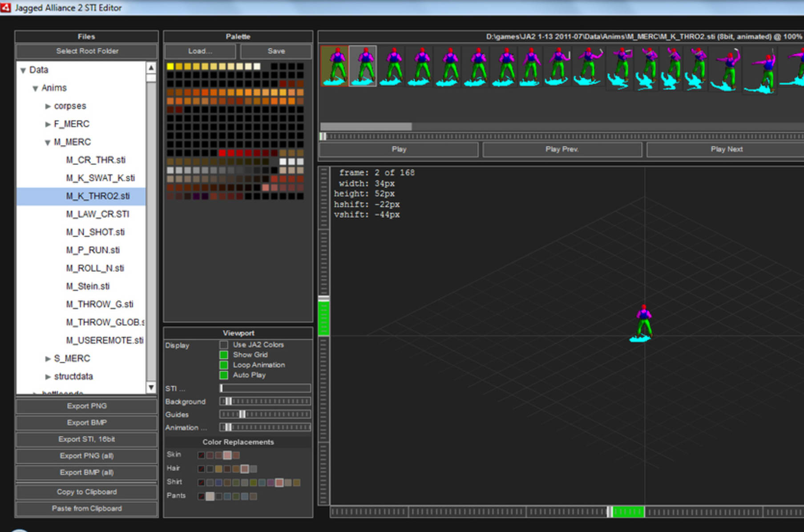
Task: Pick the first yellow palette swatch
Action: [170, 67]
